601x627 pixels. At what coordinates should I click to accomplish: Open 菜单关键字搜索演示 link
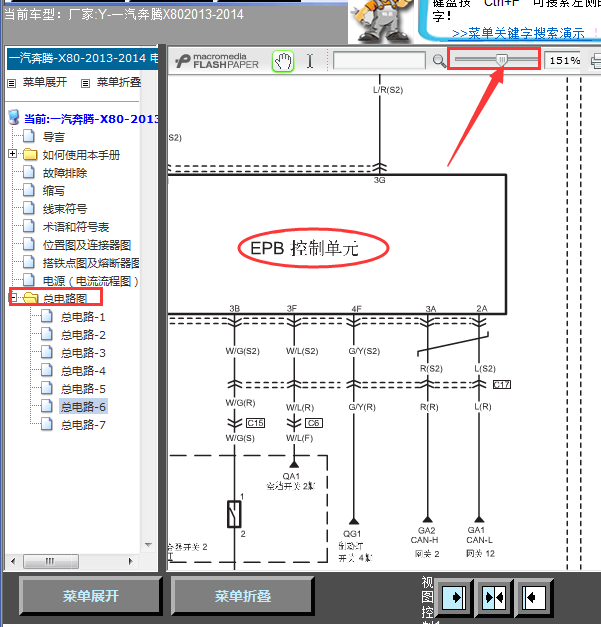coord(518,33)
